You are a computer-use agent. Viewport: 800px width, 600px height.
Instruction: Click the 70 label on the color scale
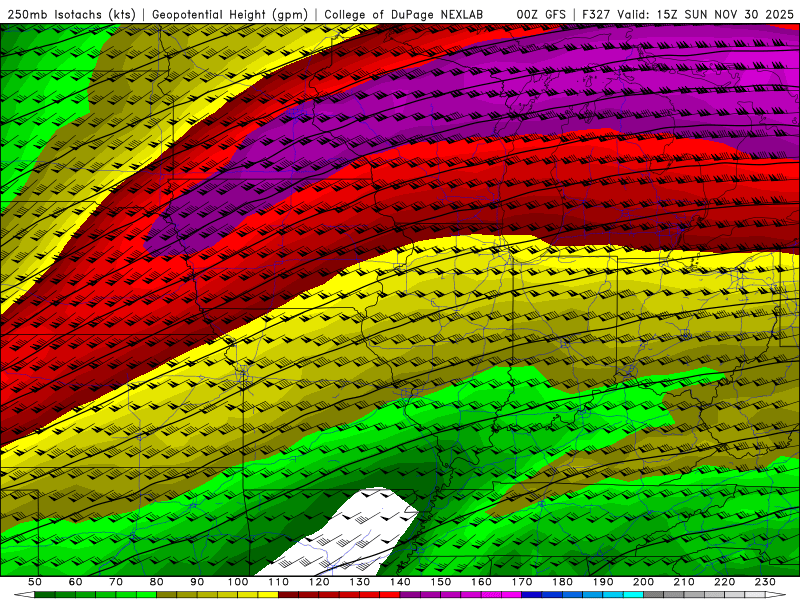(116, 582)
